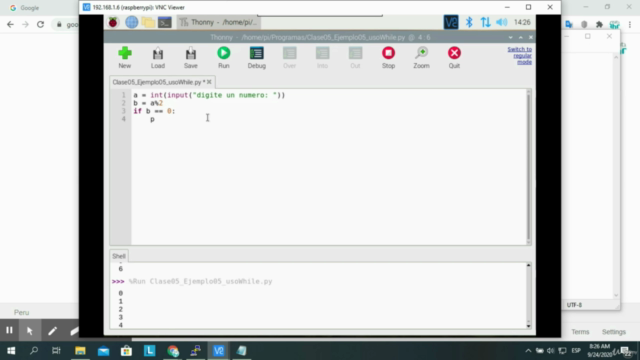Launch the web browser globe icon
Viewport: 640px width, 360px height.
tap(131, 22)
